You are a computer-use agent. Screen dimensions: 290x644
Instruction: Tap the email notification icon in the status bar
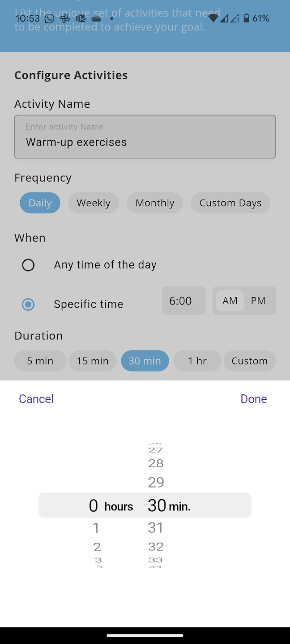coord(81,19)
